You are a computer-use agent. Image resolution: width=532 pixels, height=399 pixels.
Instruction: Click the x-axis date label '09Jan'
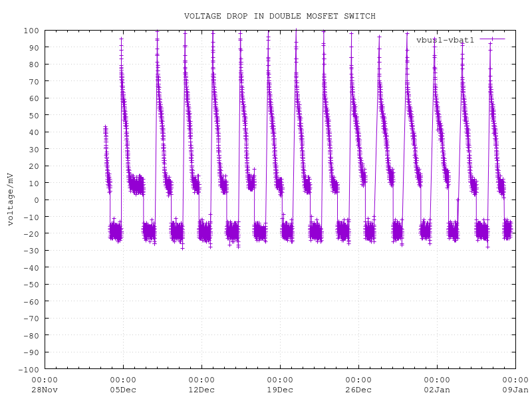coord(515,390)
